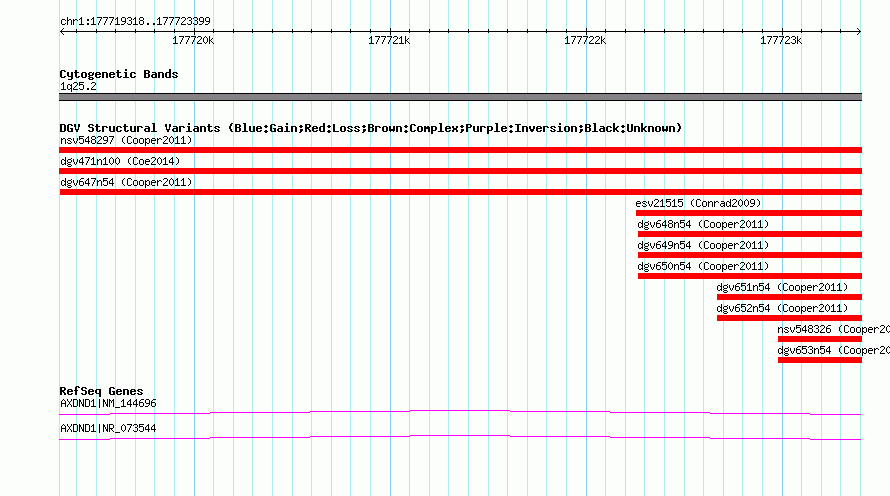This screenshot has height=496, width=890.
Task: Select the red bar under dgv651n54
Action: click(789, 297)
